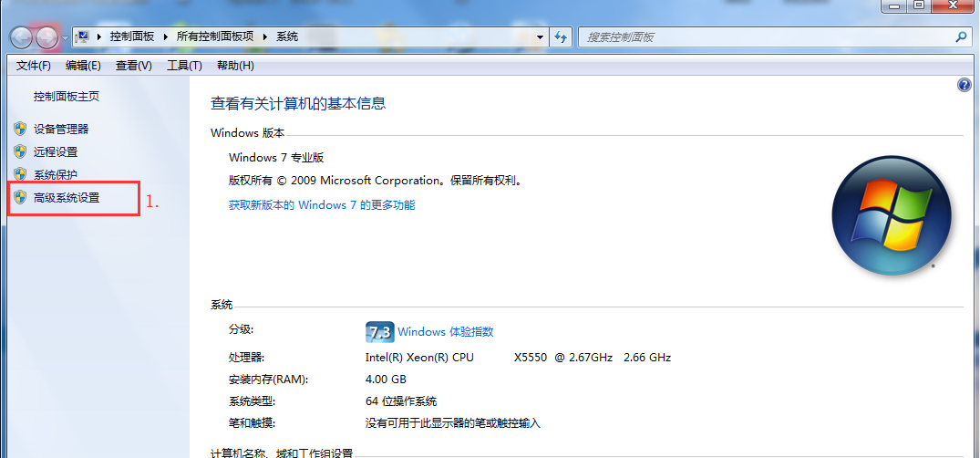980x458 pixels.
Task: Open the 文件(F) menu
Action: pyautogui.click(x=33, y=65)
